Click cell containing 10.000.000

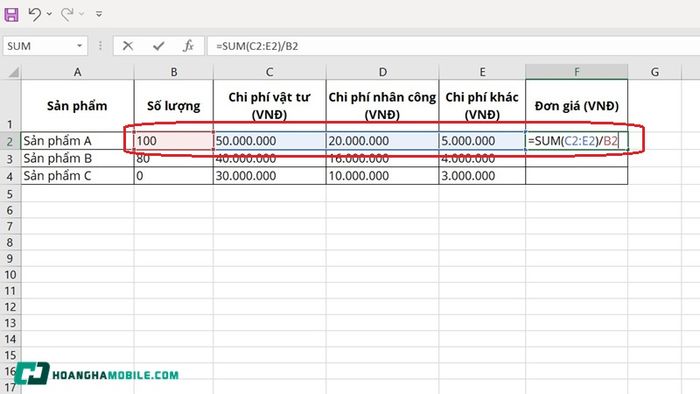383,176
